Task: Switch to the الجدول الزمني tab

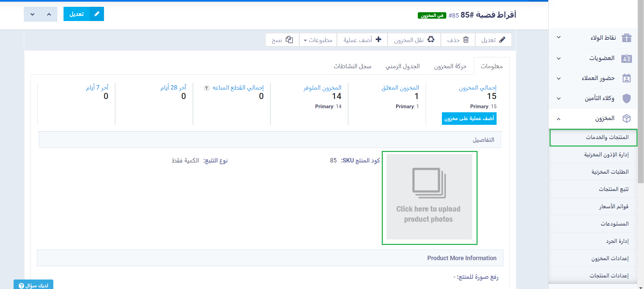Action: tap(402, 66)
